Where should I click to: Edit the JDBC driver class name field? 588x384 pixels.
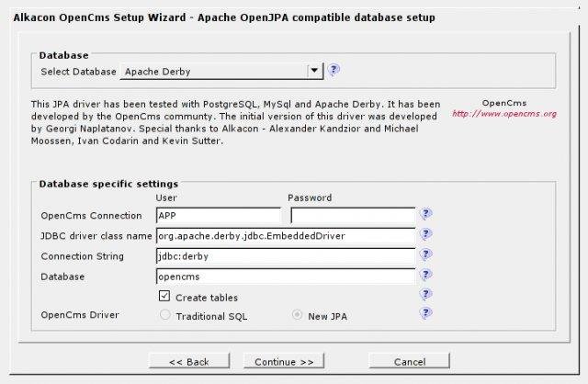tap(286, 236)
